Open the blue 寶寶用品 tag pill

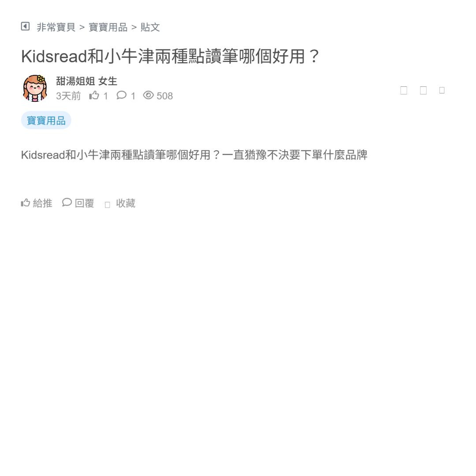(46, 120)
